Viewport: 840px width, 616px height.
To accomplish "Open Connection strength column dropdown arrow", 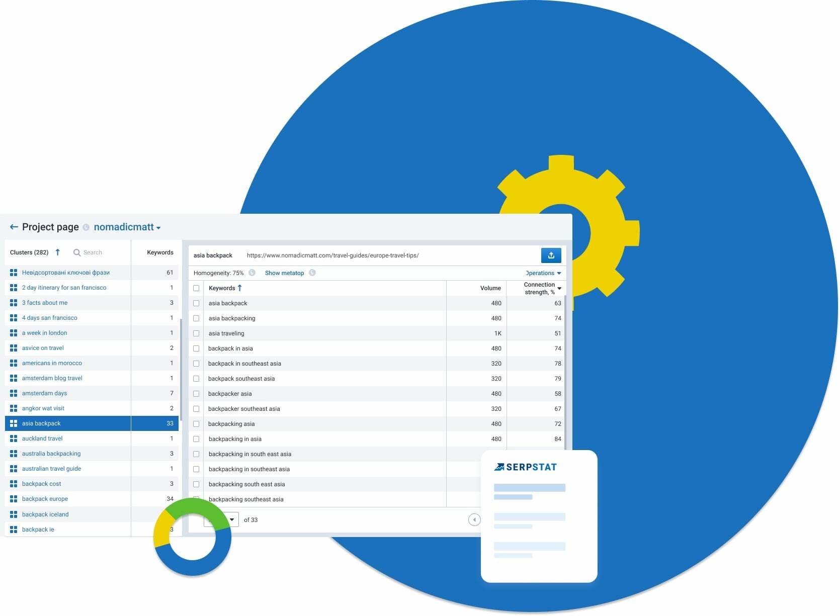I will point(559,289).
